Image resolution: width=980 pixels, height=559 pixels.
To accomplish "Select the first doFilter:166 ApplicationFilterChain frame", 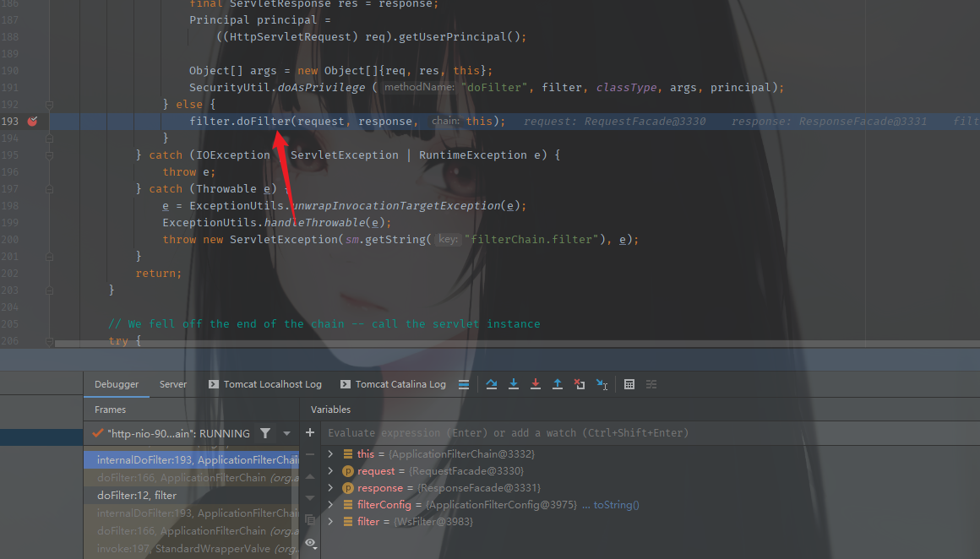I will (191, 478).
